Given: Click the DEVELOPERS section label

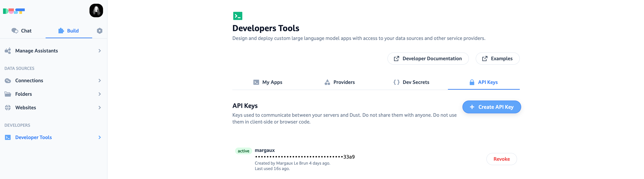Looking at the screenshot, I should (x=17, y=125).
